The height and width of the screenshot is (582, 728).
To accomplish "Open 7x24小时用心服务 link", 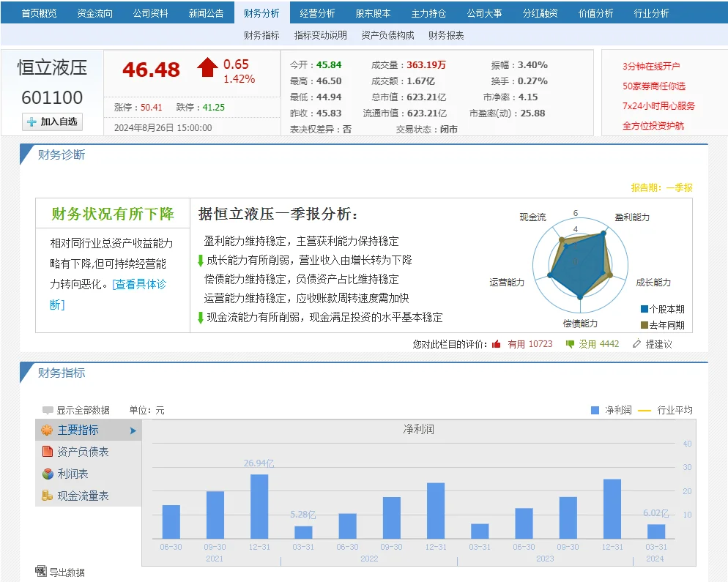I will [x=659, y=106].
